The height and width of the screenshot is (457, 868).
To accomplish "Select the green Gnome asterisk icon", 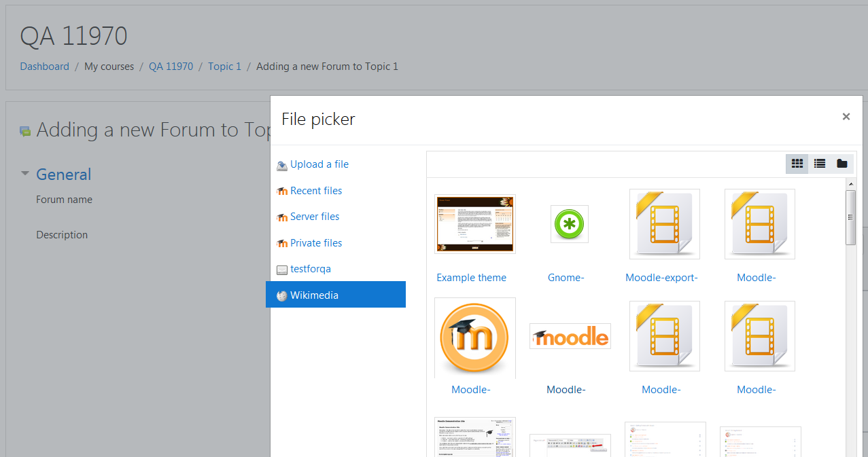I will [x=570, y=224].
